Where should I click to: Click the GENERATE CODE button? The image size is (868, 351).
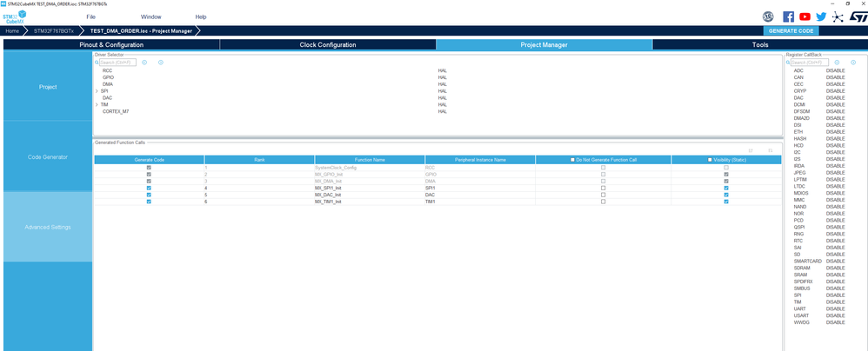coord(791,31)
